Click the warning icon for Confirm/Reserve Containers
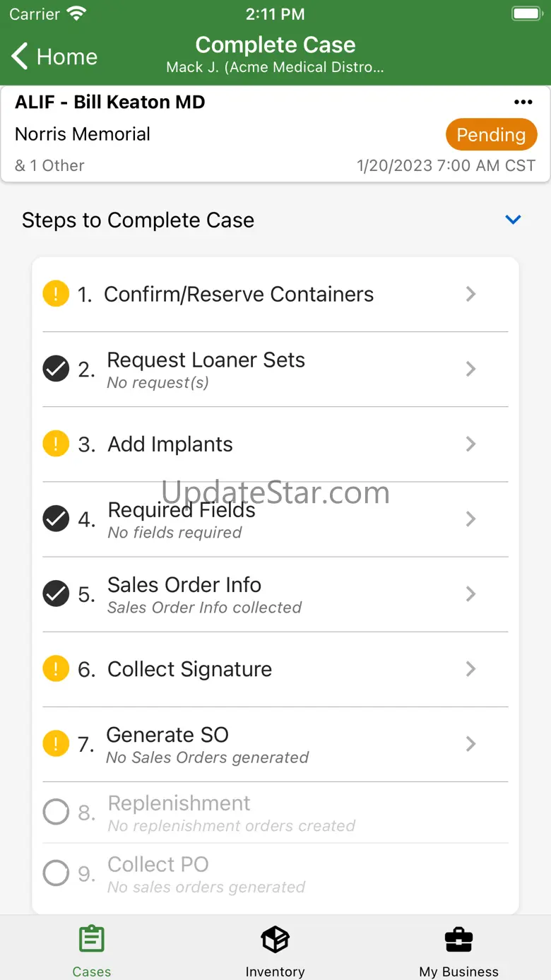 [x=56, y=293]
